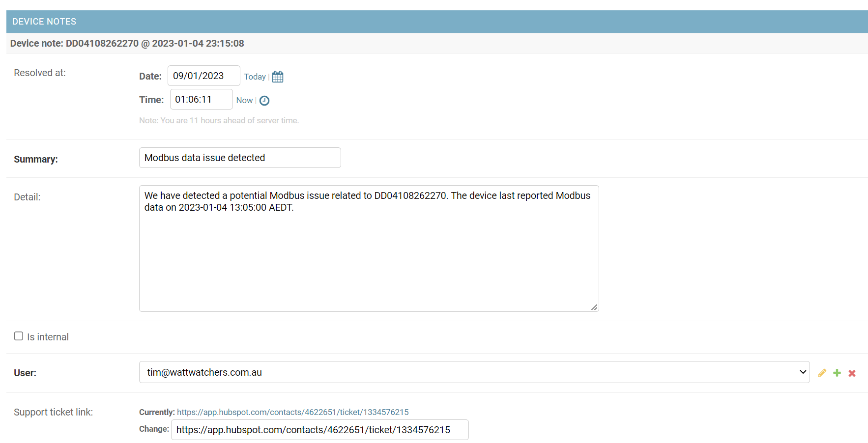Open the current HubSpot ticket link
This screenshot has height=443, width=868.
click(x=292, y=412)
